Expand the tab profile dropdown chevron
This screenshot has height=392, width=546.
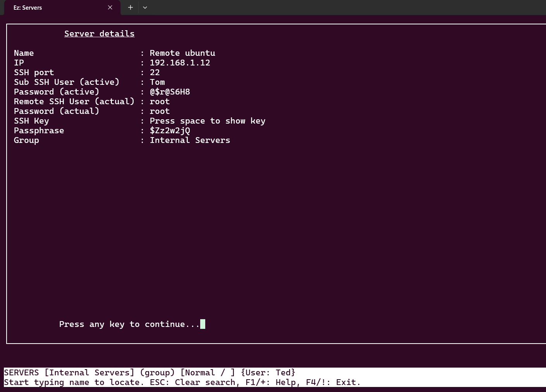point(145,7)
